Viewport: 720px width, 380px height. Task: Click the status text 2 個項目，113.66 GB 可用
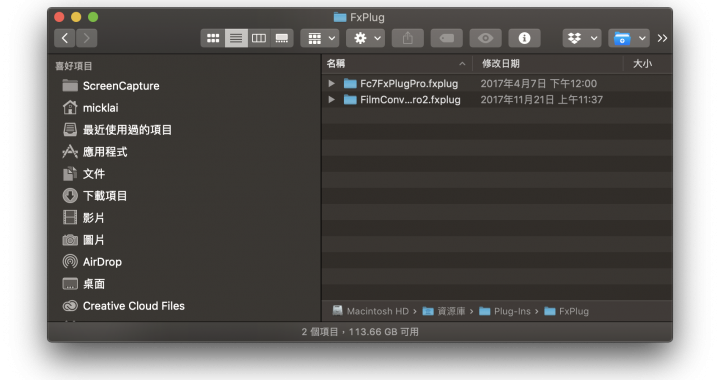pyautogui.click(x=360, y=332)
